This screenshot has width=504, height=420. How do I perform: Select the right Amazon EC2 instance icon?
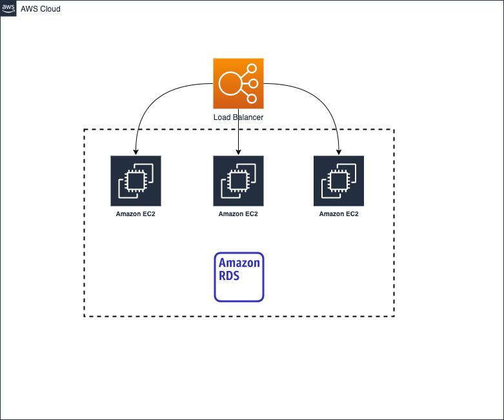point(339,181)
